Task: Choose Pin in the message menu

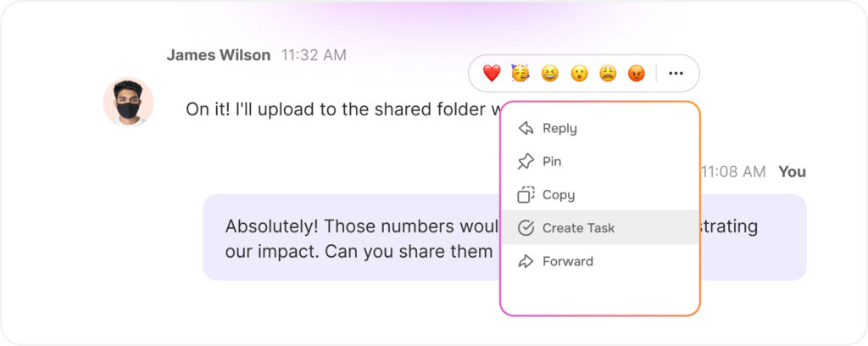Action: 552,161
